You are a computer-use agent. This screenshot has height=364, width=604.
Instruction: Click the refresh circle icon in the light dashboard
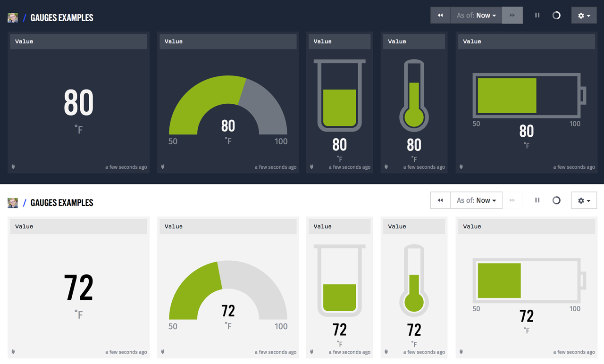click(556, 200)
